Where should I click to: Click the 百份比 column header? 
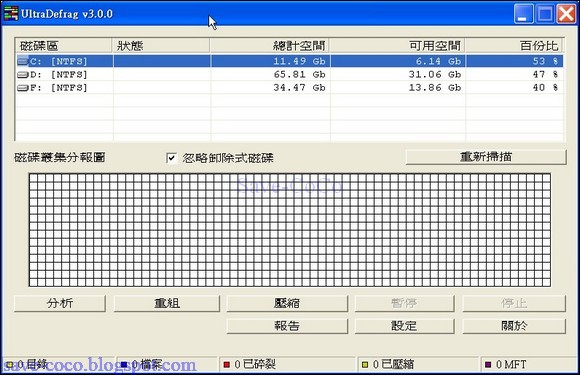(x=514, y=45)
